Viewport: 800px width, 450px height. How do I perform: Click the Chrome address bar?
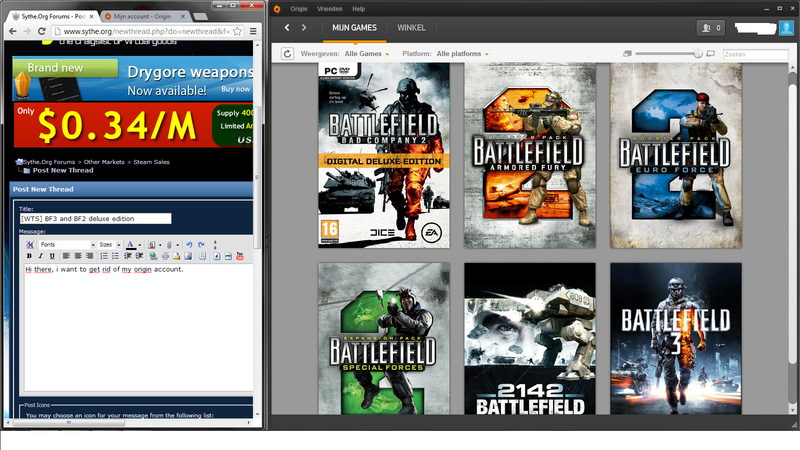[148, 31]
